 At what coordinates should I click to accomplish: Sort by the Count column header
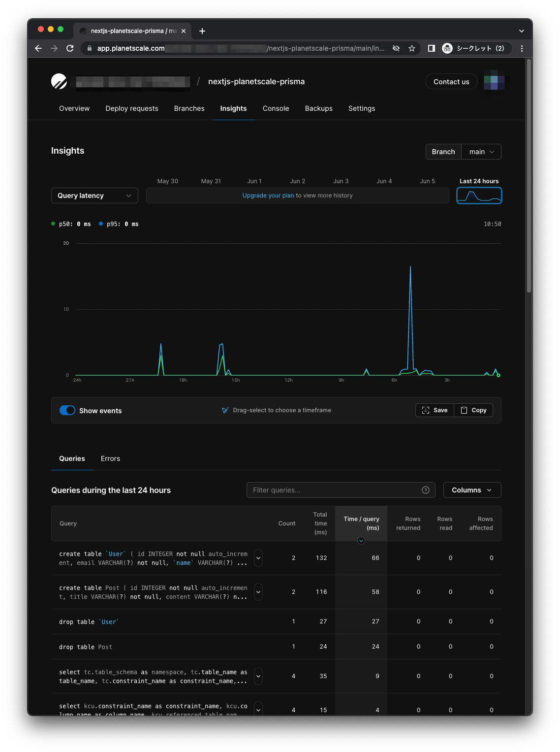tap(287, 523)
